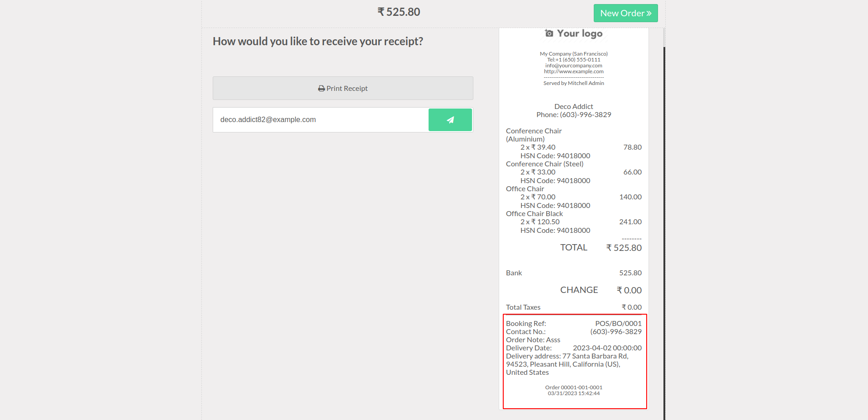Click the ₹ 525.80 amount at page top
Screen dimensions: 868x420
[x=399, y=12]
